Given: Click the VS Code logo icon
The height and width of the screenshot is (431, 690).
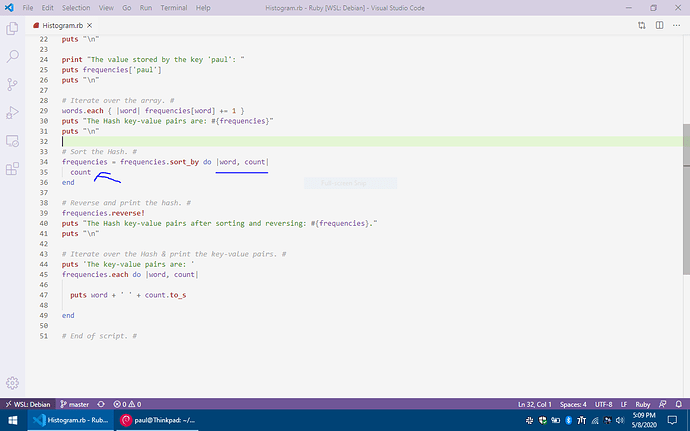Looking at the screenshot, I should coord(9,7).
